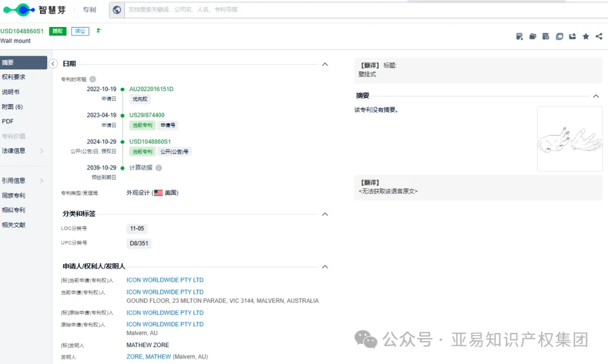The height and width of the screenshot is (364, 608).
Task: Copy the patent information
Action: click(559, 36)
